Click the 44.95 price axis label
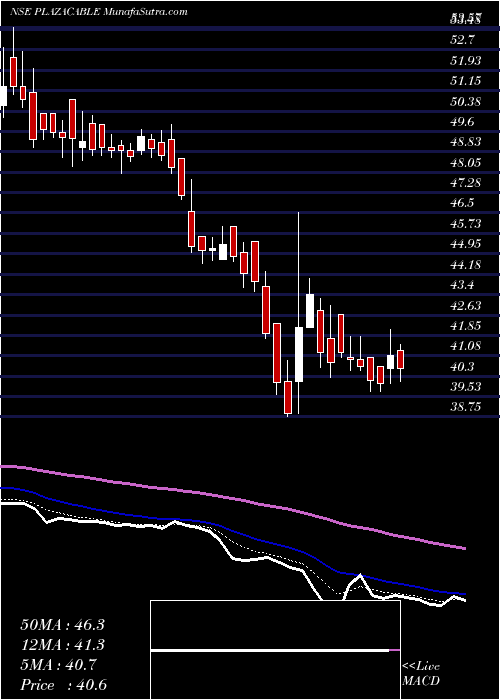 click(x=466, y=244)
